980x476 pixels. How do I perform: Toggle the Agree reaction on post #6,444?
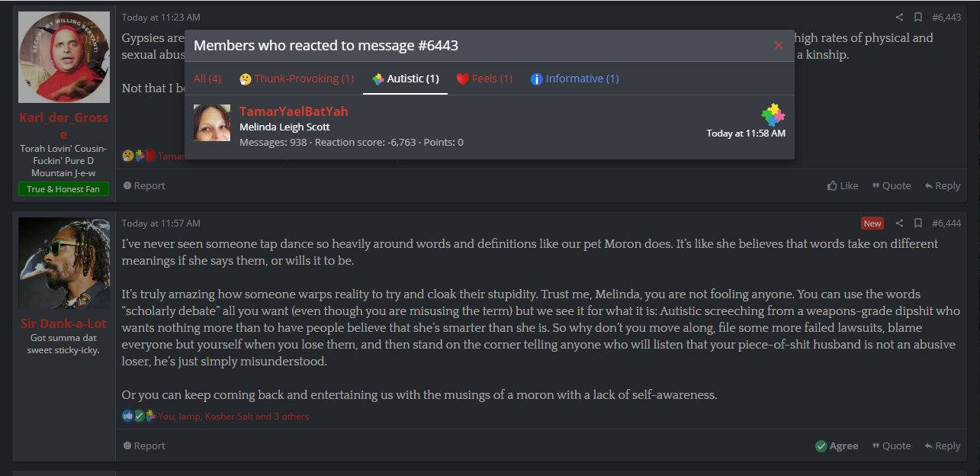pos(837,445)
